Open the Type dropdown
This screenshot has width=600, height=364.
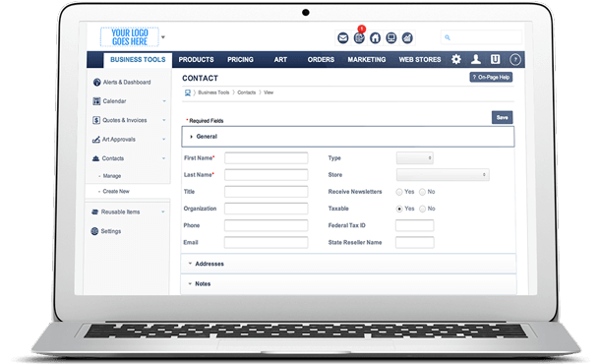pyautogui.click(x=415, y=158)
